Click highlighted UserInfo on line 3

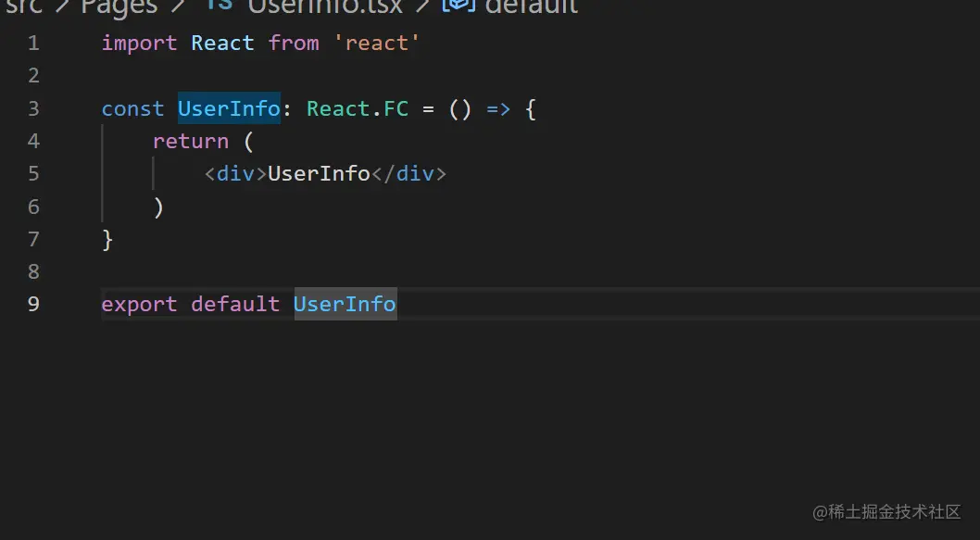pyautogui.click(x=229, y=108)
